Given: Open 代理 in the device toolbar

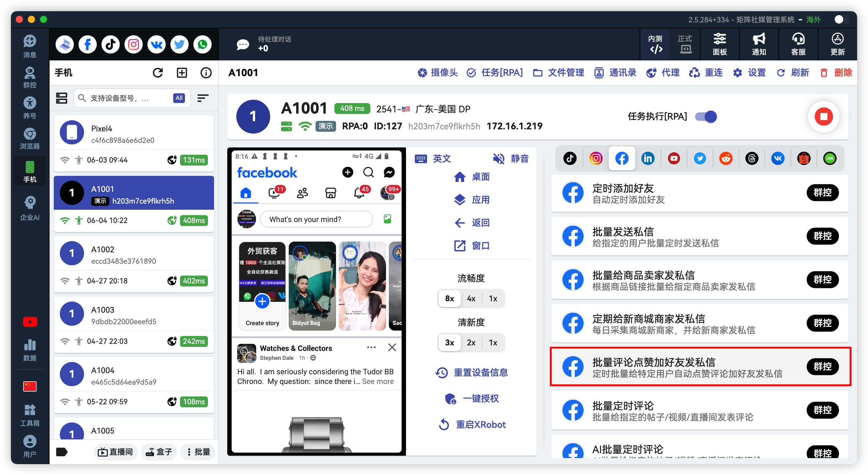Looking at the screenshot, I should [x=662, y=73].
